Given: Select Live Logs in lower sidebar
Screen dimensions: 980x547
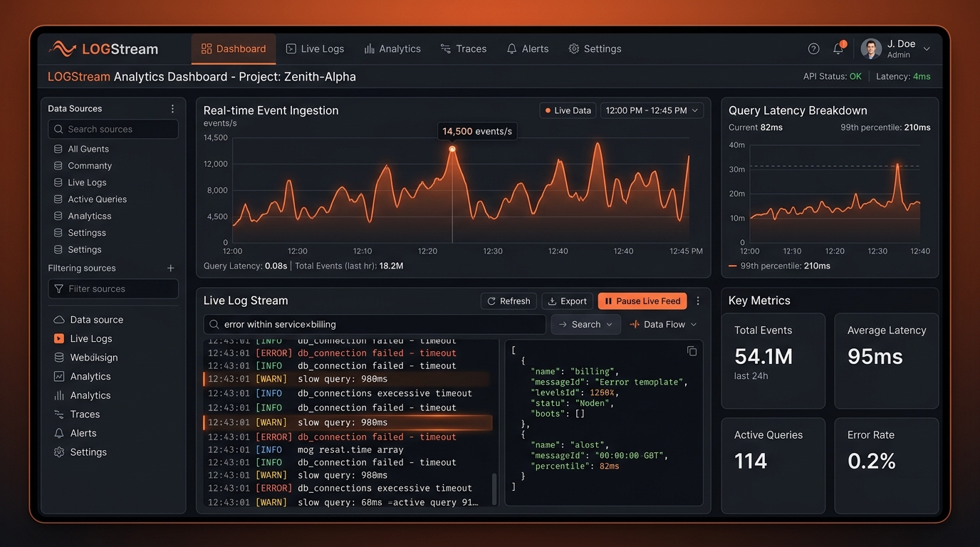Looking at the screenshot, I should point(83,338).
